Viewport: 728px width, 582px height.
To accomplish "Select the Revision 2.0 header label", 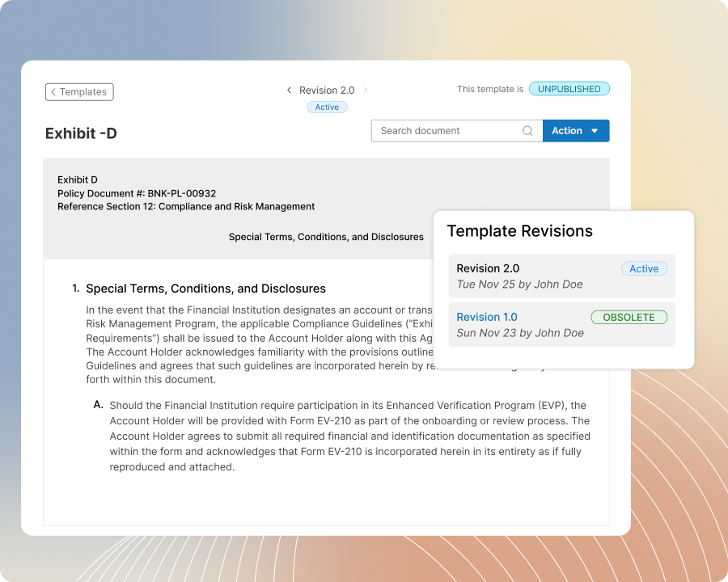I will pos(327,90).
